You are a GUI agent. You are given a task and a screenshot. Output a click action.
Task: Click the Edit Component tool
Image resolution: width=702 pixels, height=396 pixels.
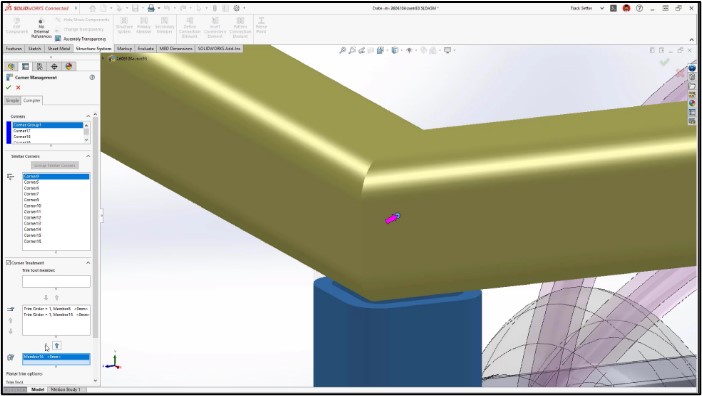(x=17, y=26)
